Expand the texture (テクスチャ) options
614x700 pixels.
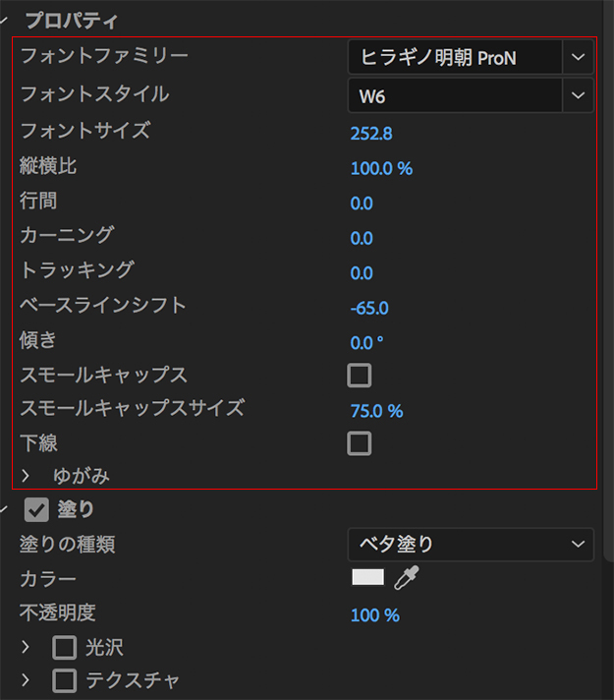pos(27,679)
